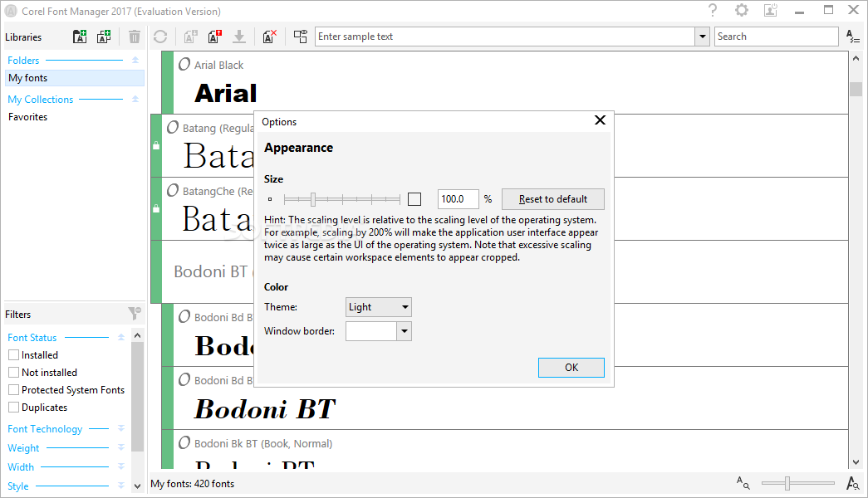Open the sample text dropdown arrow
Screen dimensions: 868x498
click(x=703, y=37)
